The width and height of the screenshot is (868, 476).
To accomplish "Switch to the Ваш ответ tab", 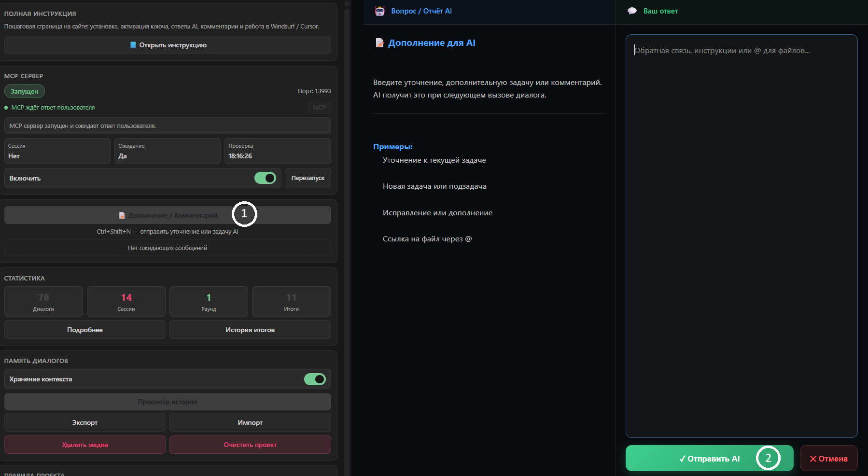I will point(660,11).
